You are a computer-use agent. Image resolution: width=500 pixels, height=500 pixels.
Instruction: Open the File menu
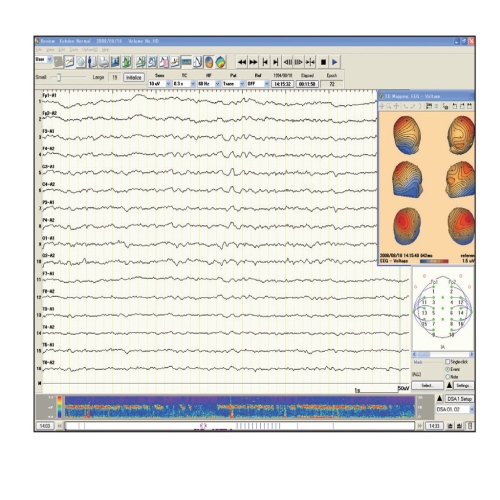click(x=39, y=50)
